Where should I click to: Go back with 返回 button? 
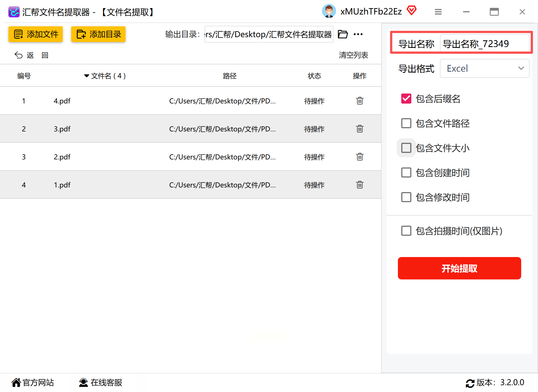31,55
